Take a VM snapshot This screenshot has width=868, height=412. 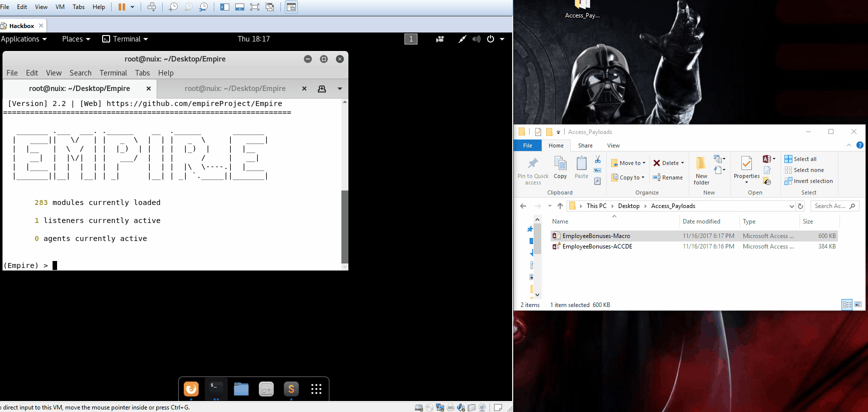173,7
